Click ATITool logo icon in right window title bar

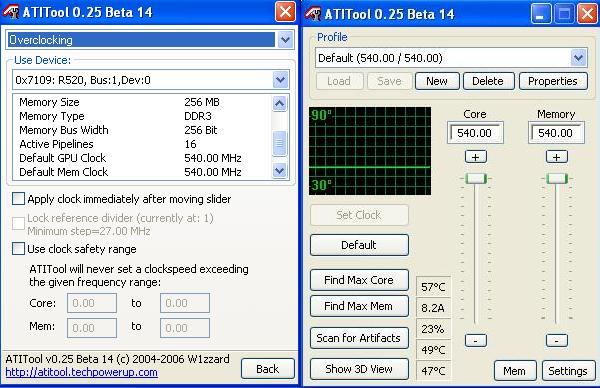coord(313,13)
